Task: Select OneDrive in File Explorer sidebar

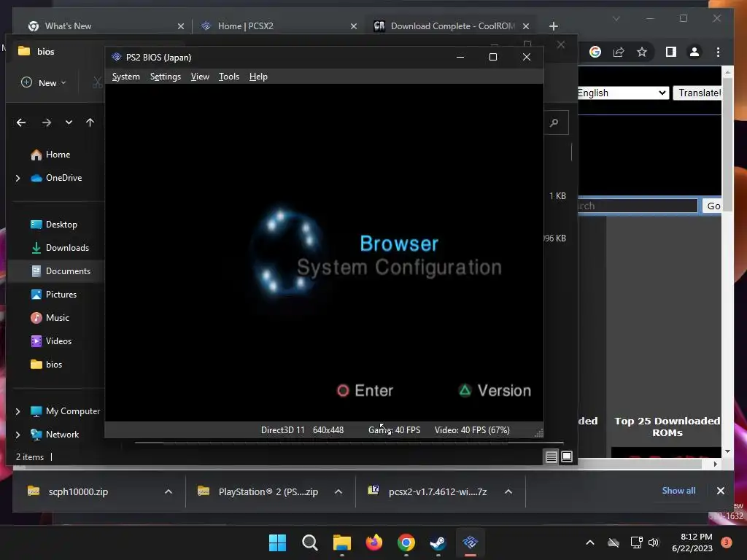Action: 57,178
